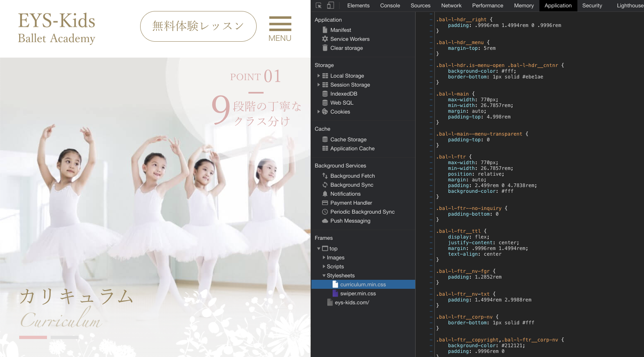Viewport: 644px width, 357px height.
Task: Switch to the Console tab
Action: point(390,5)
